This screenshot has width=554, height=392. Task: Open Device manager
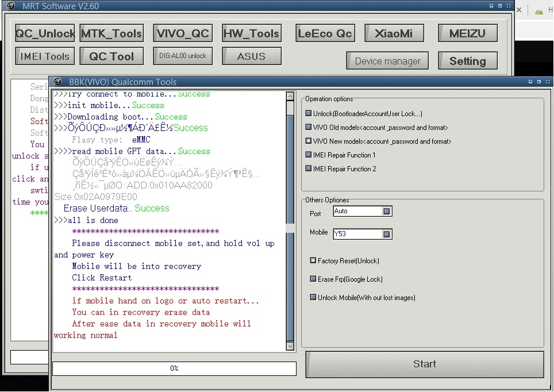387,61
